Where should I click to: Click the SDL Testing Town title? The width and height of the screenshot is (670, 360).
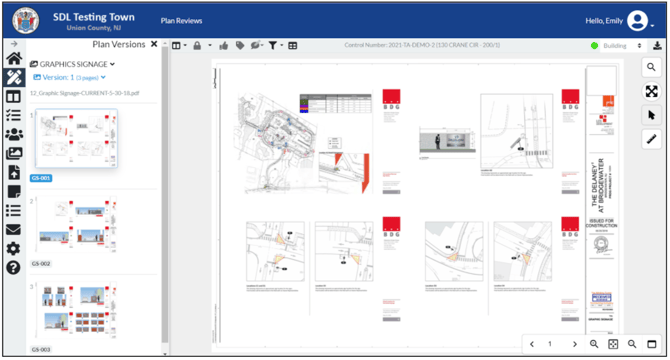point(94,17)
